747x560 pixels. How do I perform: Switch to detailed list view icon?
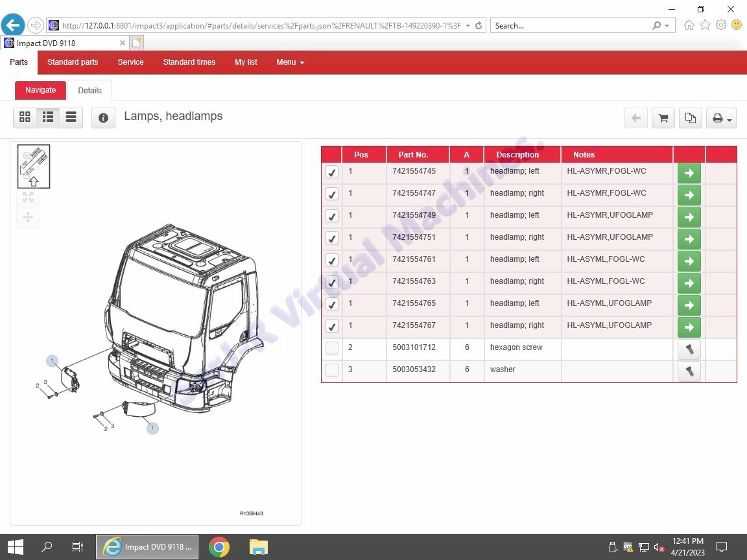48,117
